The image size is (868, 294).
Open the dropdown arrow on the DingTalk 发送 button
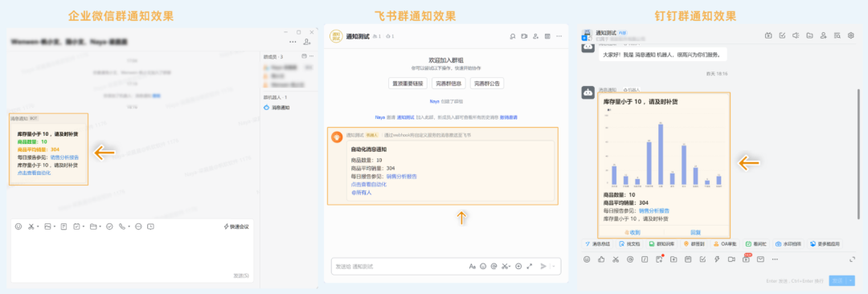(x=850, y=280)
